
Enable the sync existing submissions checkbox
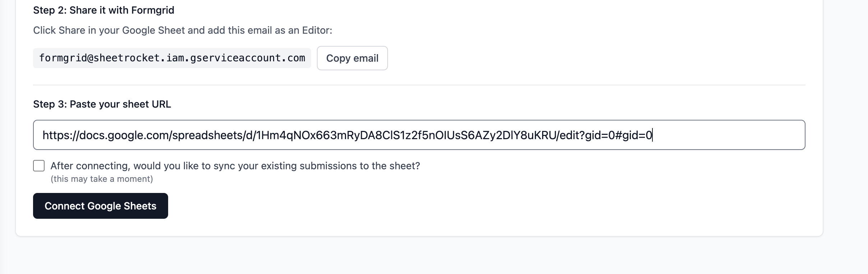pos(39,166)
